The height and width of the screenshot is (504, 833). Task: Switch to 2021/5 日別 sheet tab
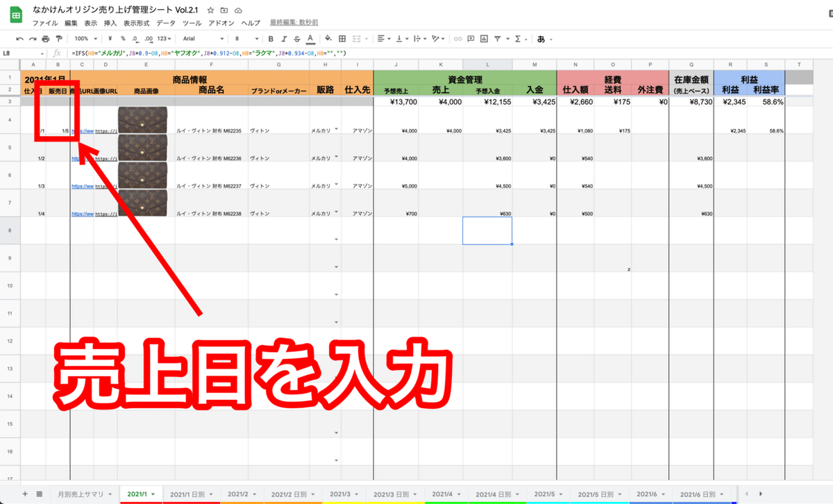(598, 494)
